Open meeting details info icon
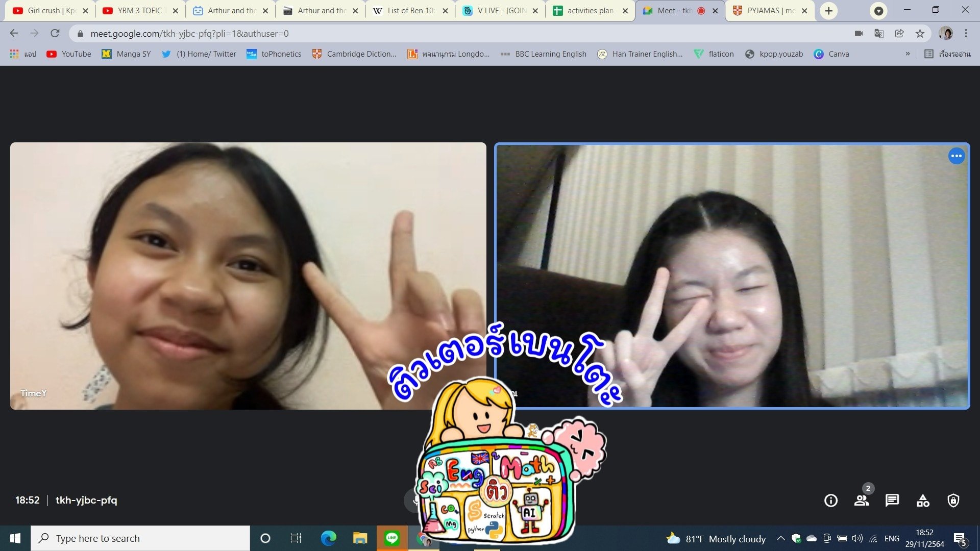980x551 pixels. point(830,500)
